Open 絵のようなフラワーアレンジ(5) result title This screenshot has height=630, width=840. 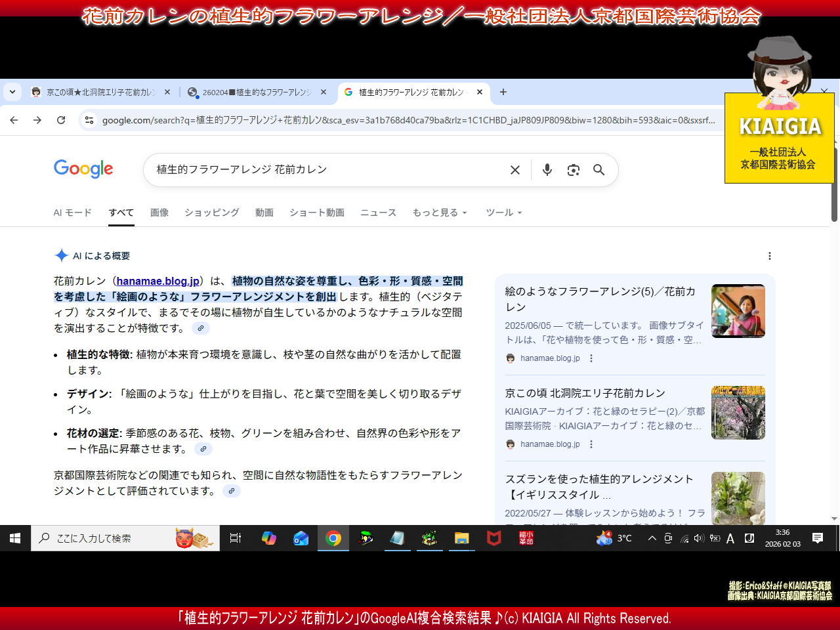click(600, 299)
